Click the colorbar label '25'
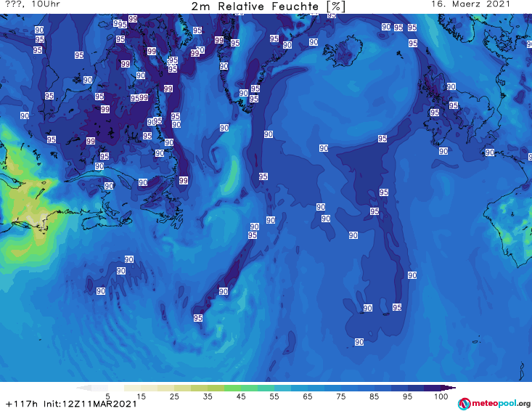The width and height of the screenshot is (532, 411). pos(174,396)
